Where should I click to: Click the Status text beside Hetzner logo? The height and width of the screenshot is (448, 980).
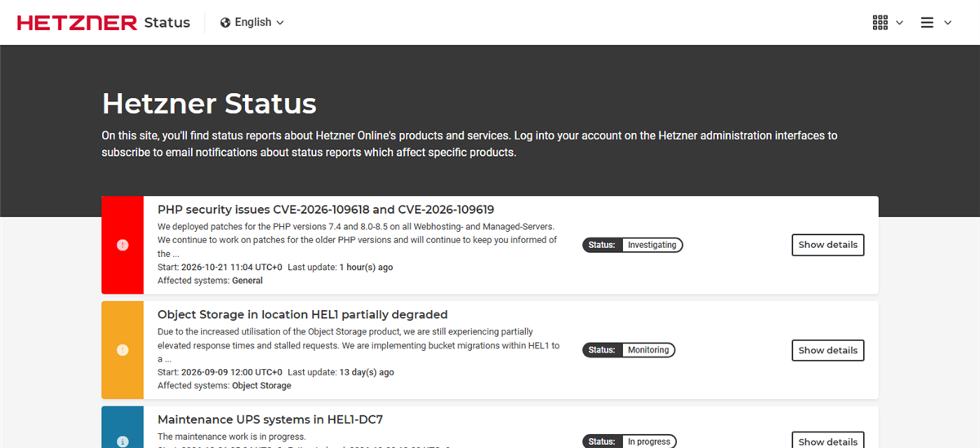tap(167, 23)
